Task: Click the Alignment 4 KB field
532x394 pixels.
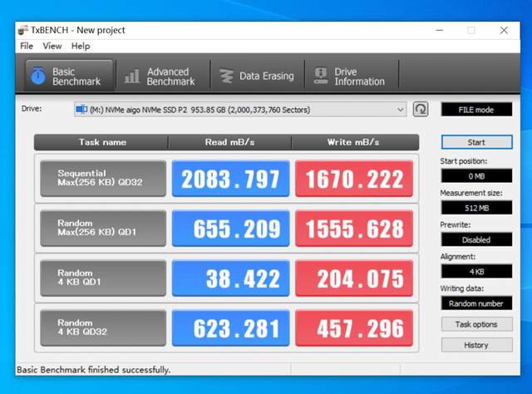Action: [476, 272]
